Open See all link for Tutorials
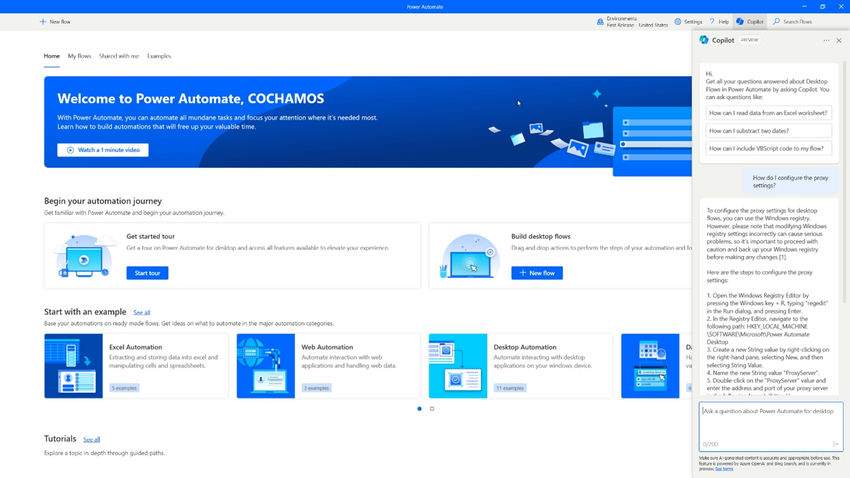The height and width of the screenshot is (478, 850). [92, 440]
